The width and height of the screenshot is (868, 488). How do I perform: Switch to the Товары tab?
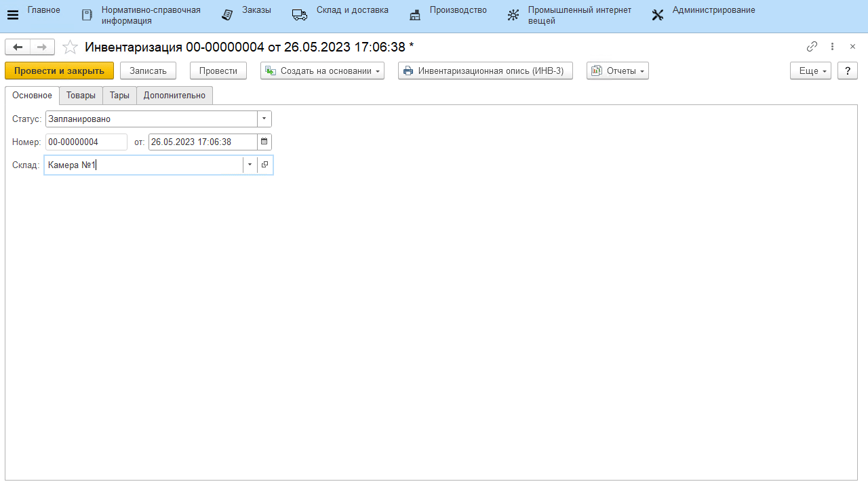[81, 96]
